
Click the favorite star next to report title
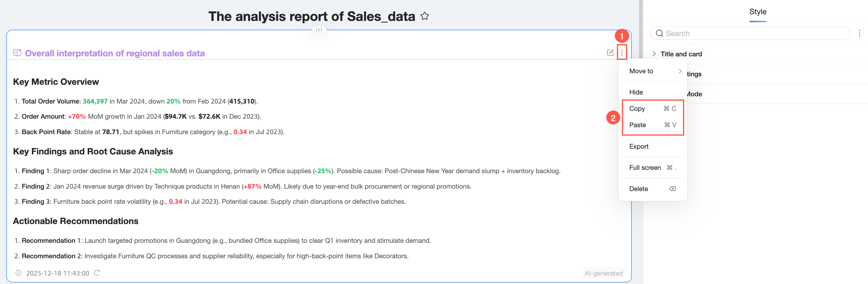click(425, 16)
